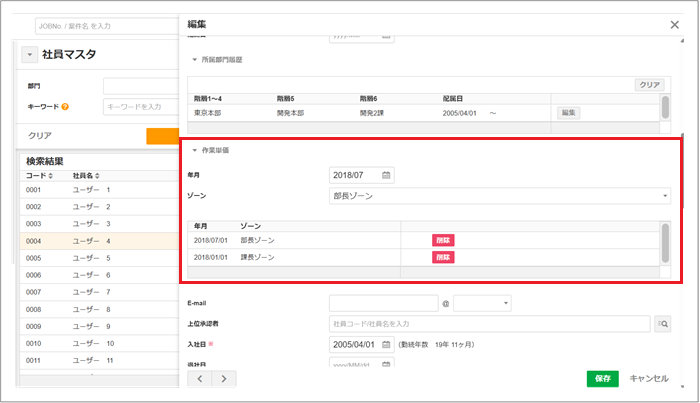Click the help icon next to キーワード
Image resolution: width=700 pixels, height=403 pixels.
[65, 106]
